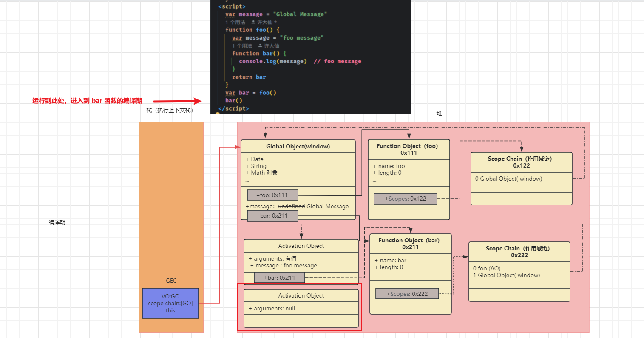Click the 0 foo (AO) scope entry

487,268
